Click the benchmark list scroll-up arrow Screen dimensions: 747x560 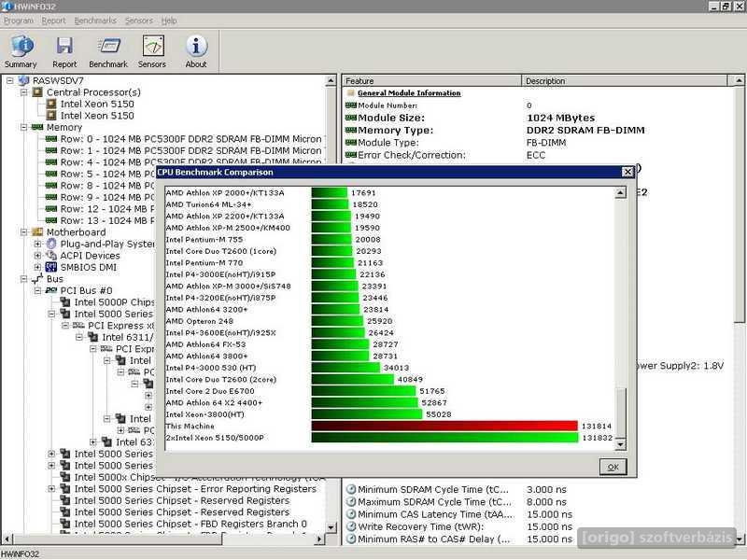620,193
